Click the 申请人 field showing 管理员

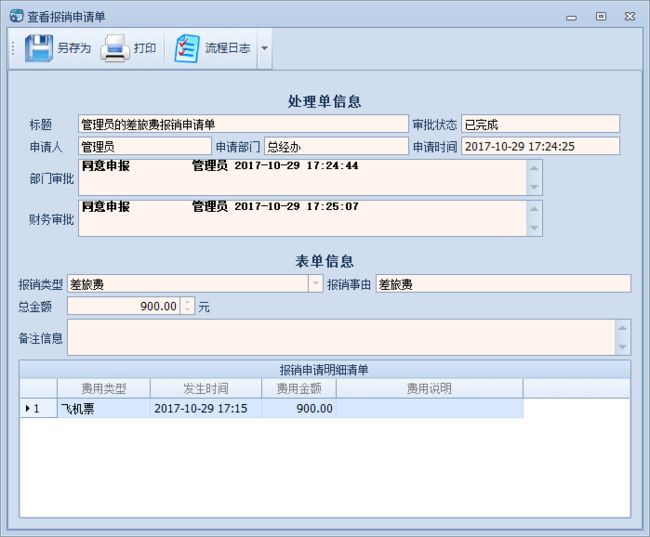click(x=145, y=146)
